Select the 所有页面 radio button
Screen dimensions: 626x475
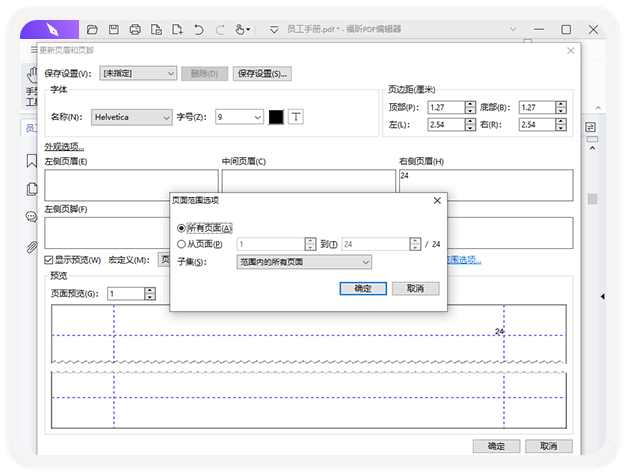tap(181, 228)
